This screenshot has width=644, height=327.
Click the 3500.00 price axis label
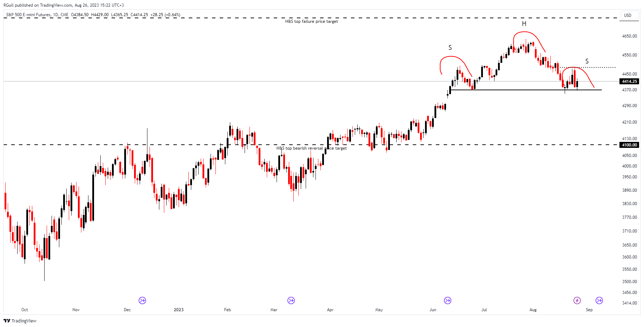[629, 282]
